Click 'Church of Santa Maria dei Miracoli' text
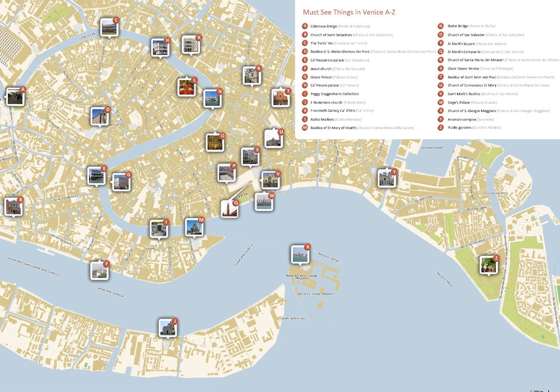Image resolution: width=560 pixels, height=392 pixels. [475, 60]
